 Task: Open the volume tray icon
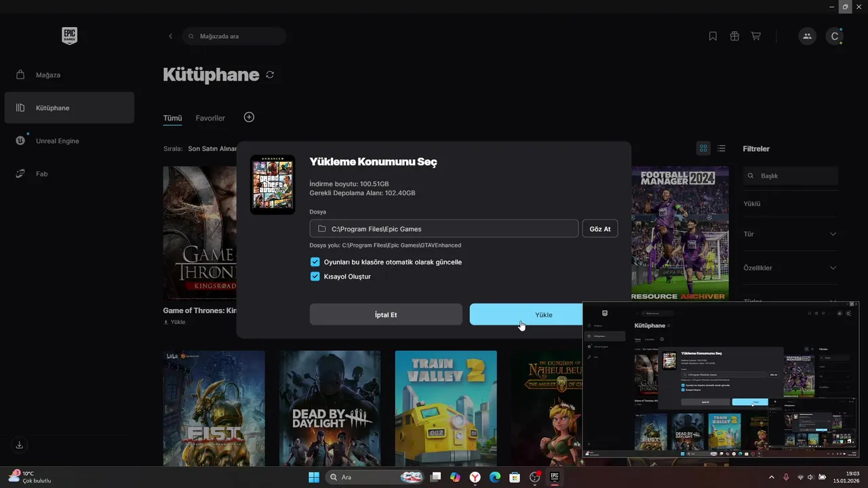(x=811, y=477)
